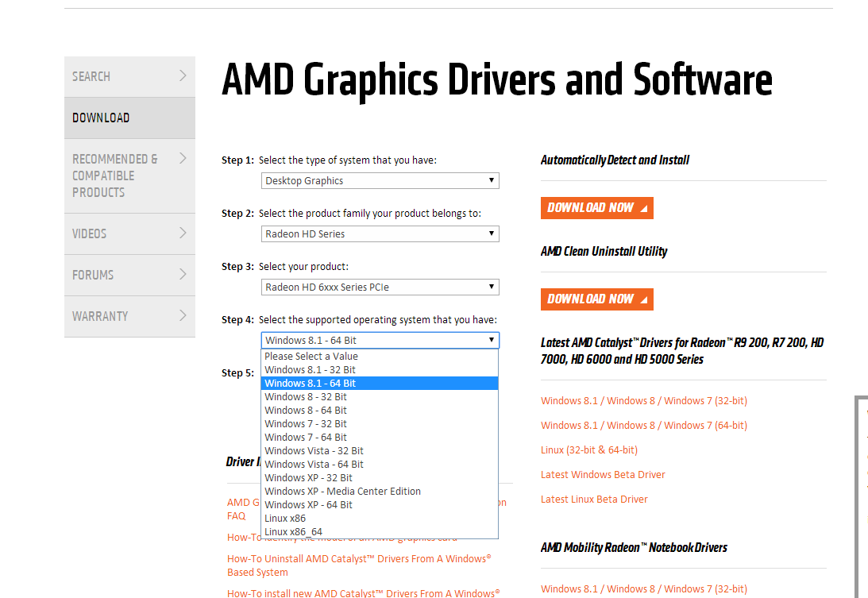Open the Forums sidebar section
This screenshot has height=598, width=868.
(x=129, y=276)
